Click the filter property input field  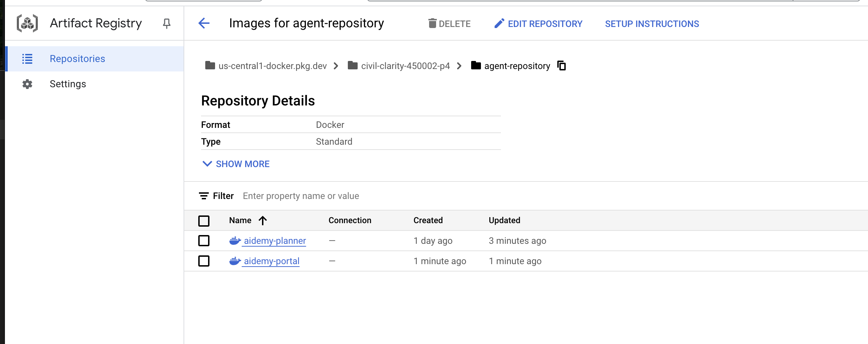click(315, 195)
